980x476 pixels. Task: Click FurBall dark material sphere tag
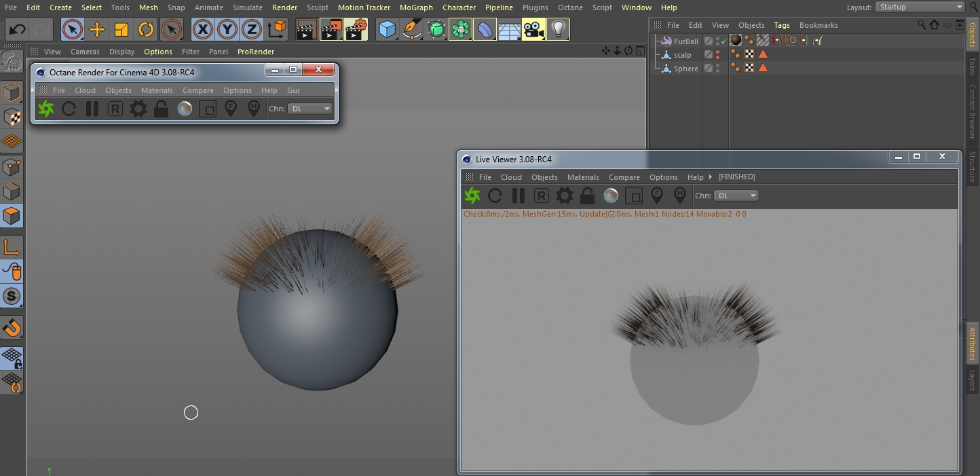coord(736,41)
